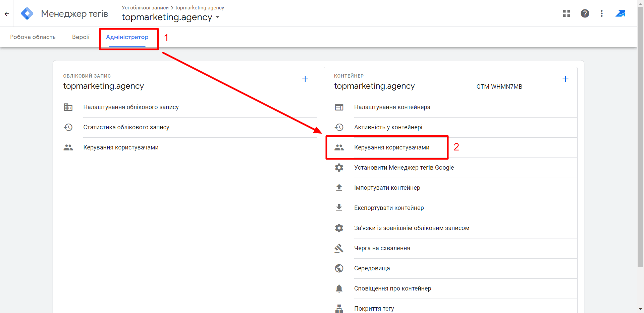Click the container settings window icon
This screenshot has height=313, width=644.
[x=339, y=107]
